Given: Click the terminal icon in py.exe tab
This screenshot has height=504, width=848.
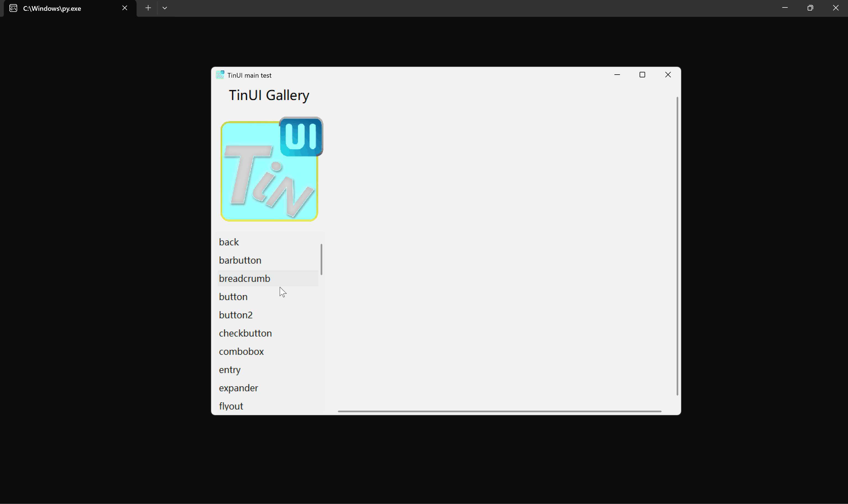Looking at the screenshot, I should 13,8.
